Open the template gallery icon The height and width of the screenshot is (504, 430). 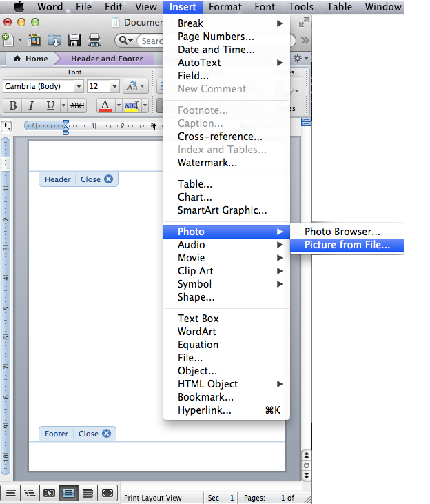click(x=34, y=40)
